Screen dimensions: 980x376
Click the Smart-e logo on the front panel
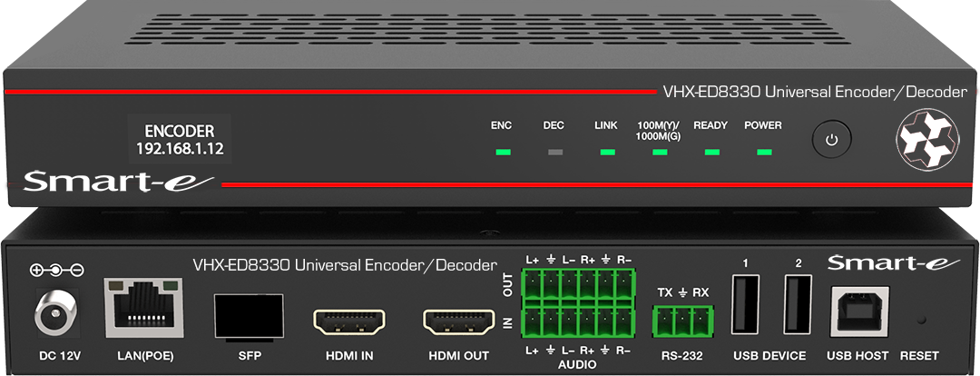click(x=119, y=181)
